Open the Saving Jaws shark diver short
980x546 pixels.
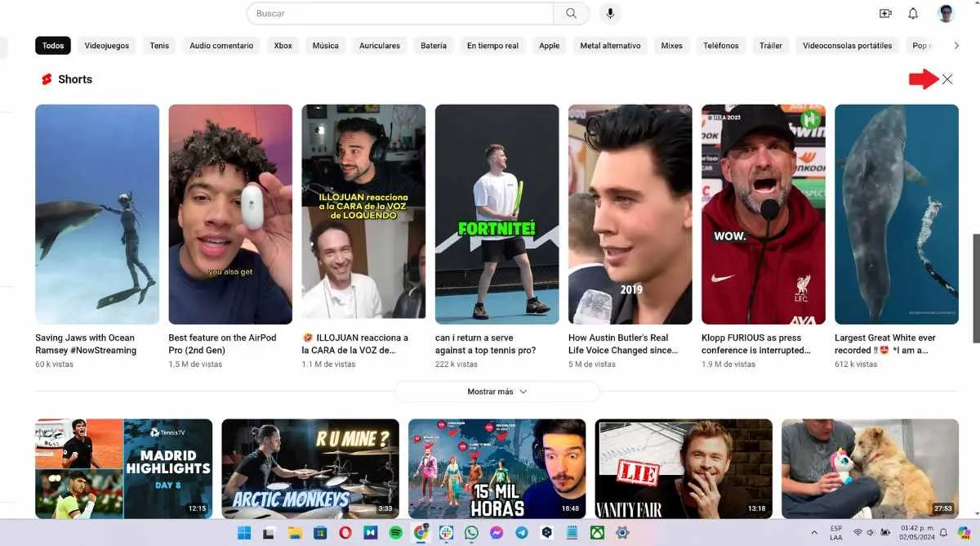97,214
